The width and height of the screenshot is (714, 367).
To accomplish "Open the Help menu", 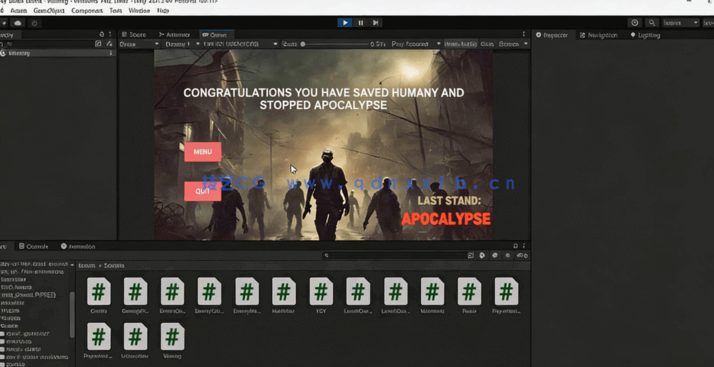I will [x=163, y=10].
